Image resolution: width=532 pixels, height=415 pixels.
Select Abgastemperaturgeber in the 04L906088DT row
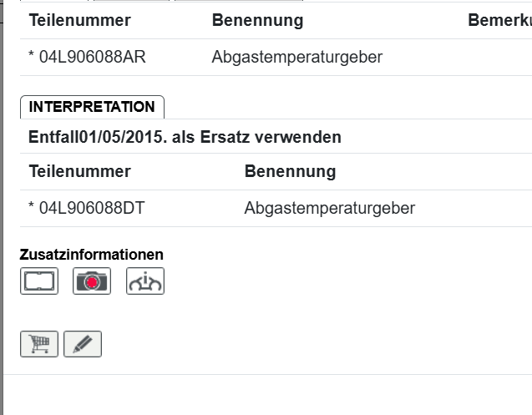point(329,208)
